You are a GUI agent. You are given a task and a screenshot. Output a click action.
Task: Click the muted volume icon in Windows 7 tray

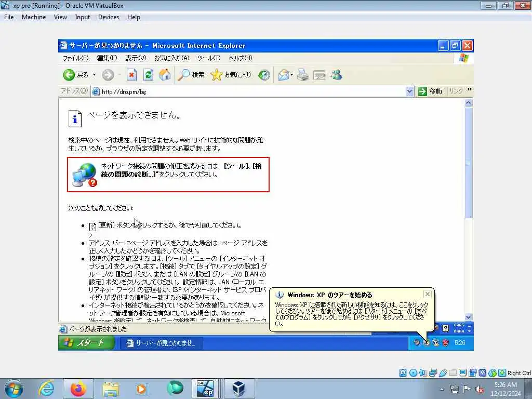point(480,390)
